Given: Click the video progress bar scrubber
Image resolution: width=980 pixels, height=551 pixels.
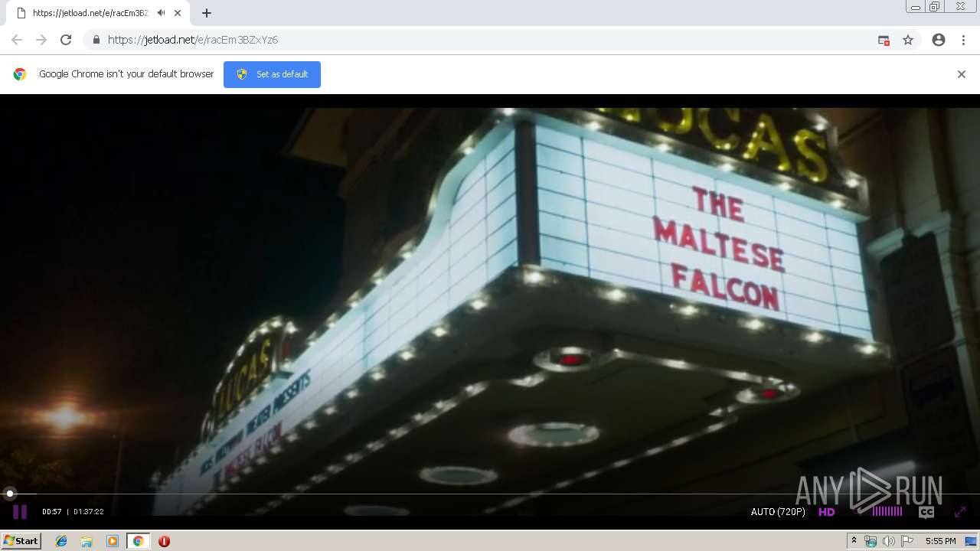Looking at the screenshot, I should (x=10, y=494).
